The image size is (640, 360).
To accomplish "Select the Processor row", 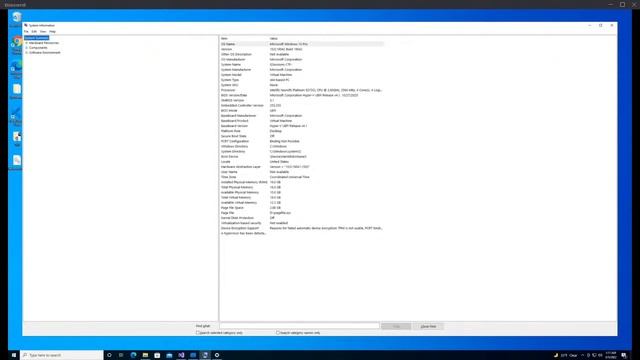I will [302, 90].
